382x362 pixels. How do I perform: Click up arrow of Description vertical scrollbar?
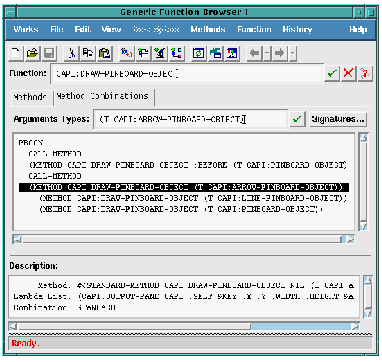click(x=368, y=280)
